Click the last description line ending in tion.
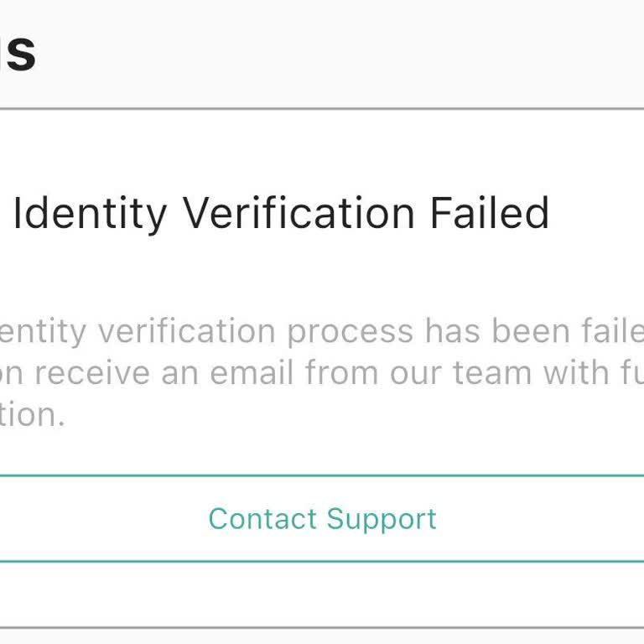This screenshot has width=644, height=644. [32, 413]
